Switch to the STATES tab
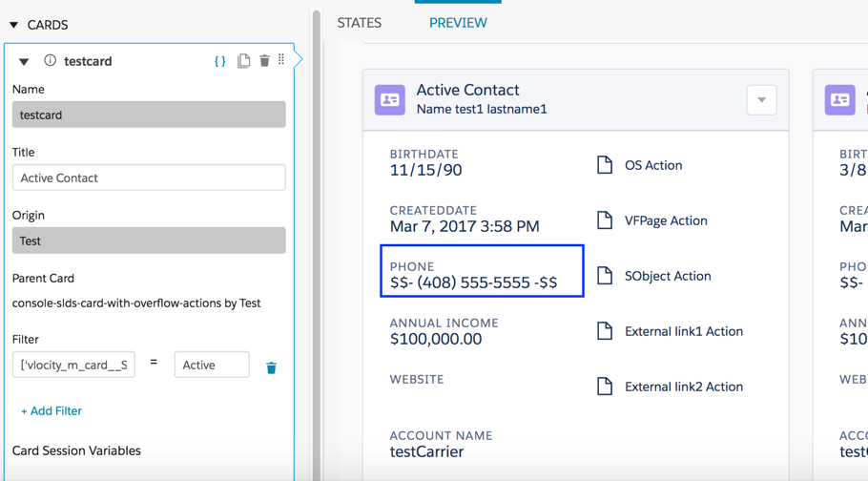The width and height of the screenshot is (868, 481). point(360,23)
